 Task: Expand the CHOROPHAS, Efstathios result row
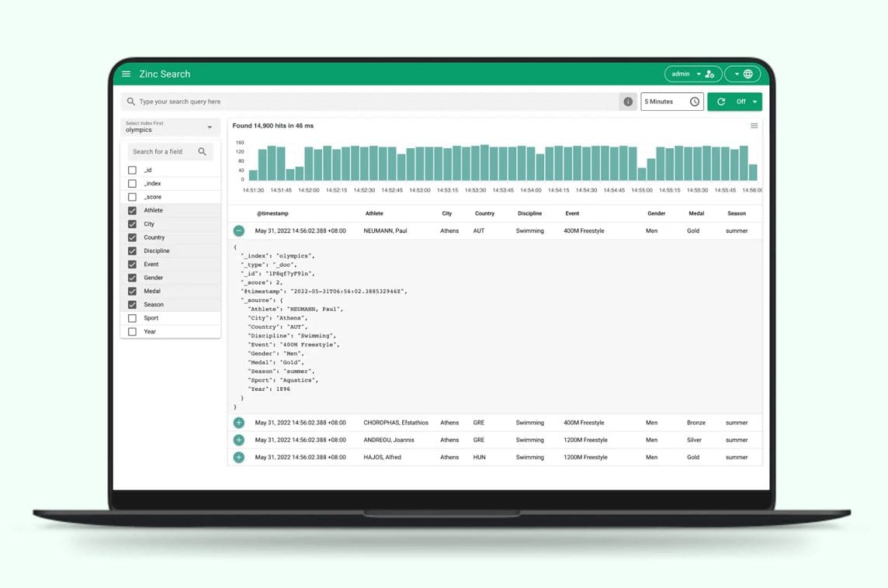tap(238, 423)
